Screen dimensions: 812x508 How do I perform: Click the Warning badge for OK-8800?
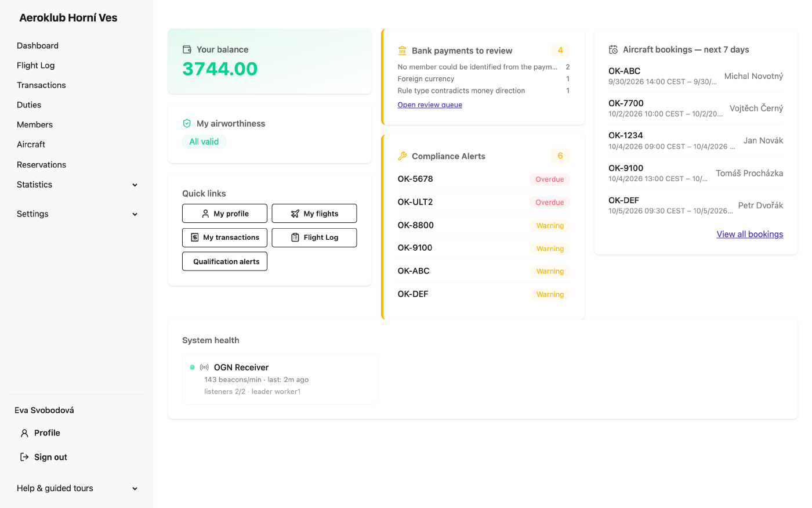pos(550,226)
